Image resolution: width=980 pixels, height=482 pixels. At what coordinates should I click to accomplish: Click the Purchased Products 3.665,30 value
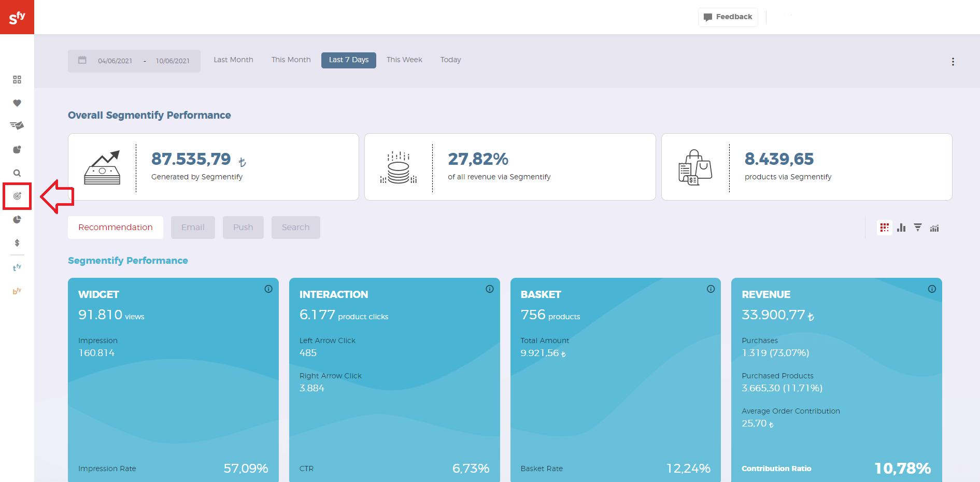(x=782, y=388)
